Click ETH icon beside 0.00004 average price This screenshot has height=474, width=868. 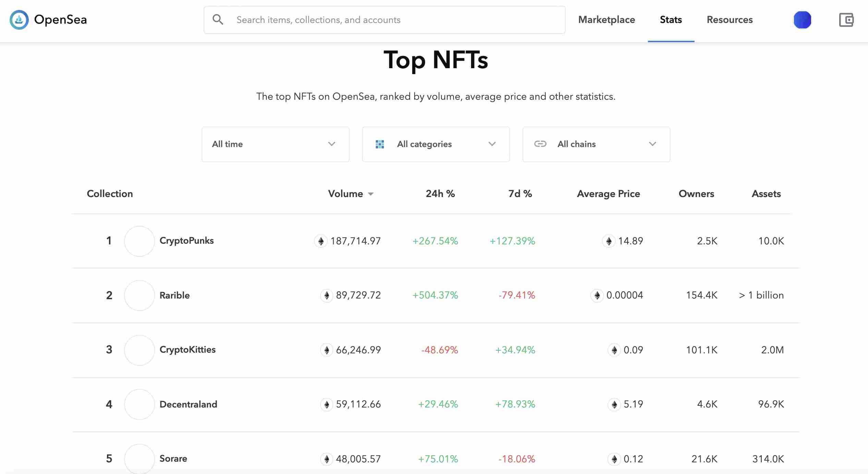597,295
